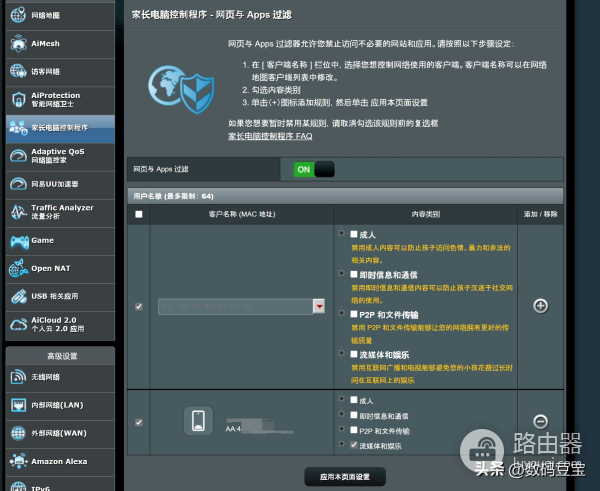This screenshot has height=491, width=600.
Task: Open AiCloud 2.0 个人云 menu item
Action: [x=60, y=325]
